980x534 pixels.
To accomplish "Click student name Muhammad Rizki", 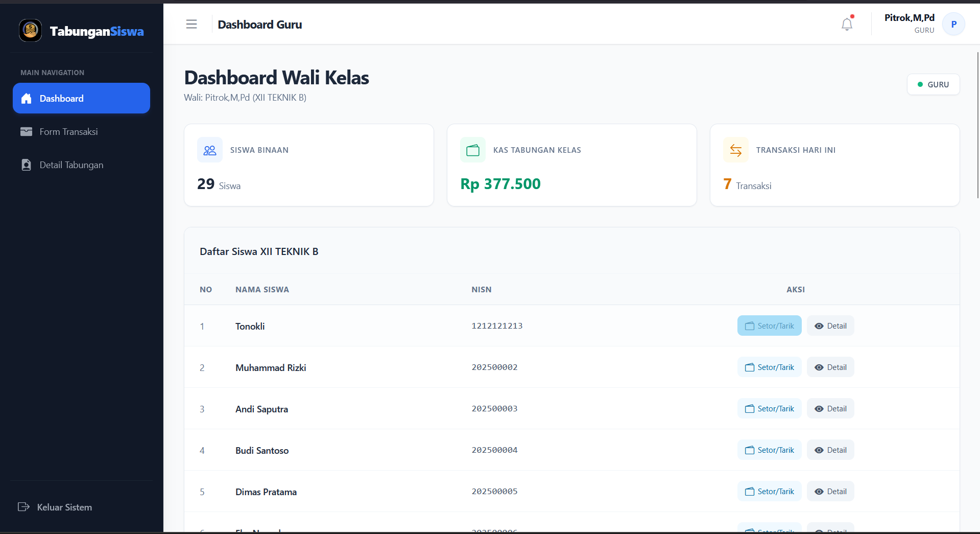I will click(271, 367).
